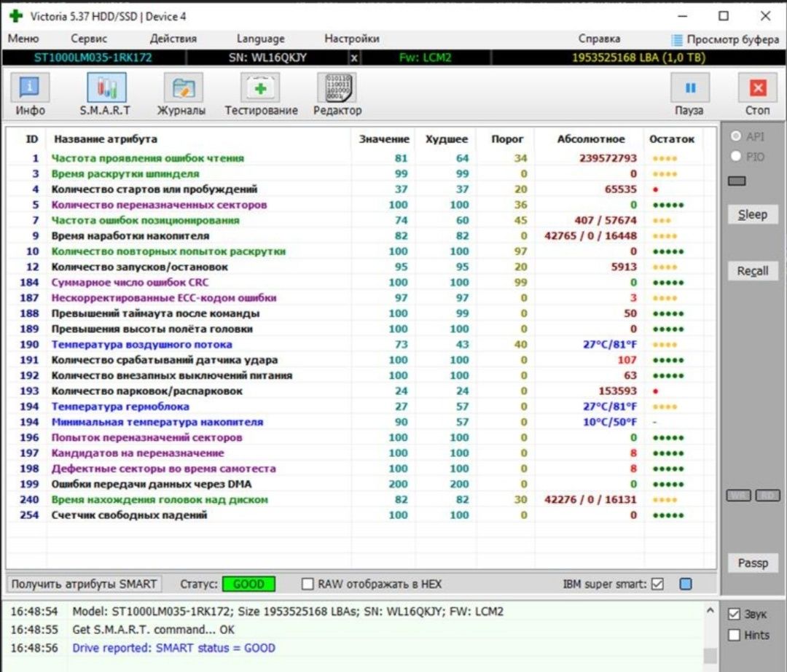Click the RD indicator button
This screenshot has width=787, height=672.
click(x=767, y=496)
